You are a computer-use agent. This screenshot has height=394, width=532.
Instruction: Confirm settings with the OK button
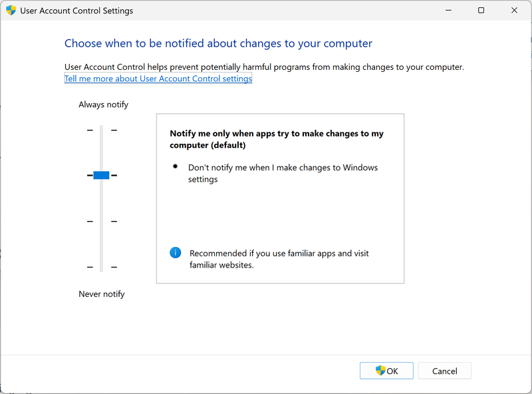(386, 371)
